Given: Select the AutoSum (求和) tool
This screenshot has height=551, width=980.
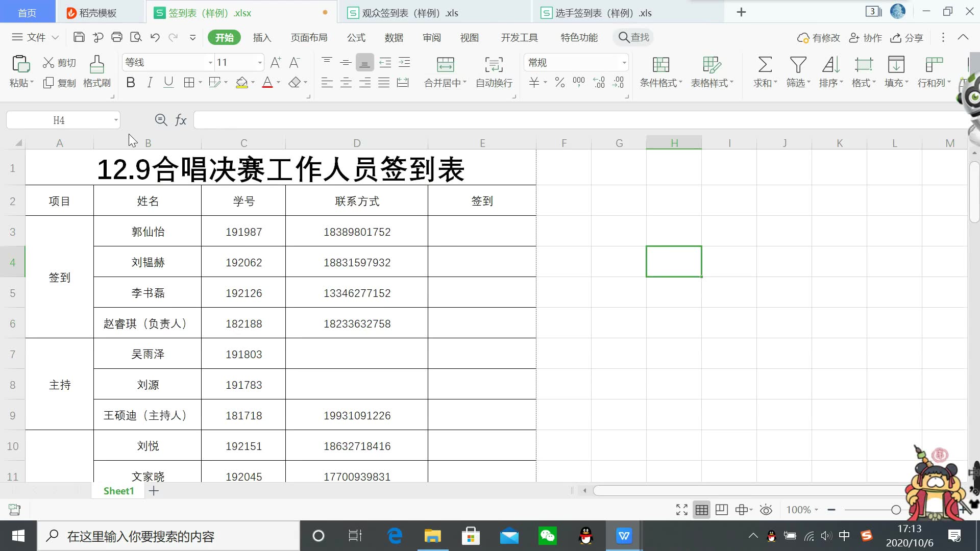Looking at the screenshot, I should pos(764,71).
